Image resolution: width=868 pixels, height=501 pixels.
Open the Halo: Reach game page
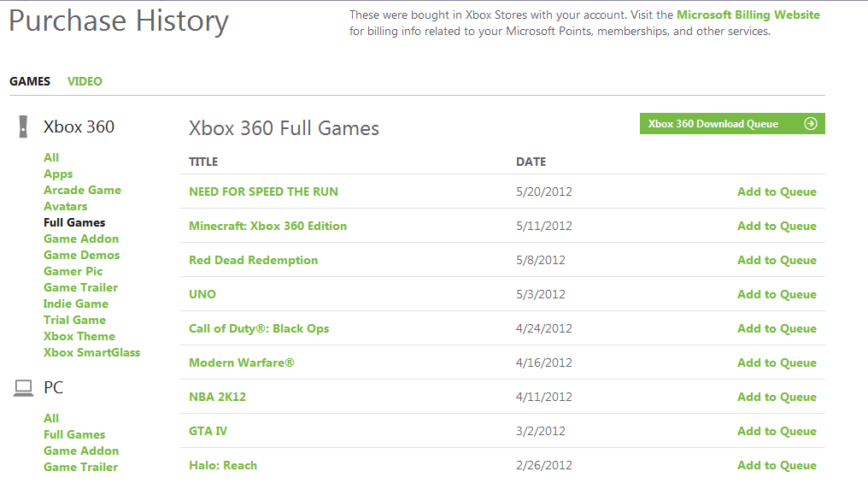click(223, 465)
